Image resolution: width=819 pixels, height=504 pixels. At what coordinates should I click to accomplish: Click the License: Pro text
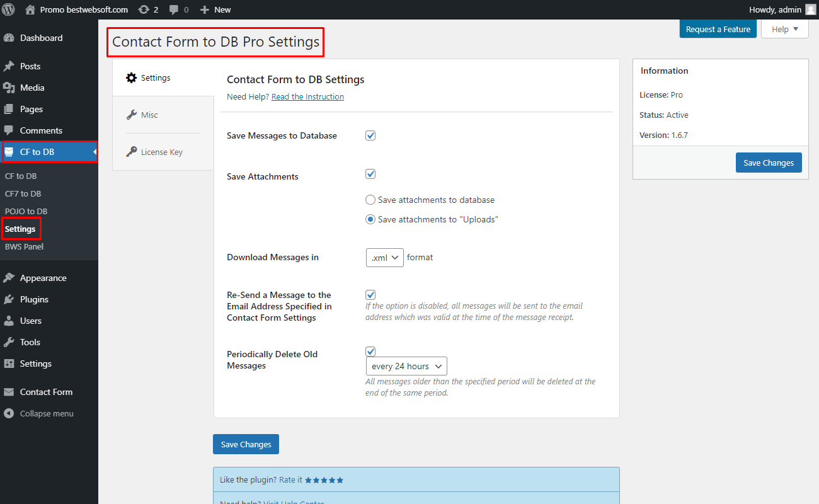pyautogui.click(x=661, y=94)
